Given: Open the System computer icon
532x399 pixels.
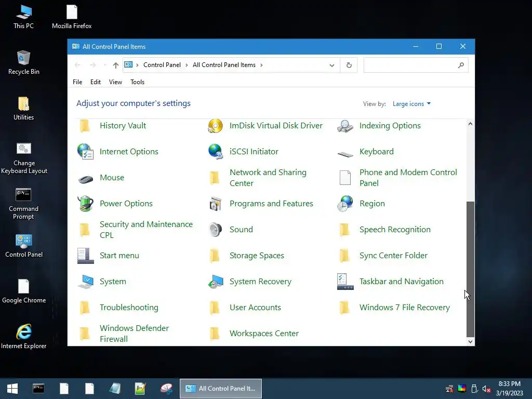Looking at the screenshot, I should coord(86,282).
